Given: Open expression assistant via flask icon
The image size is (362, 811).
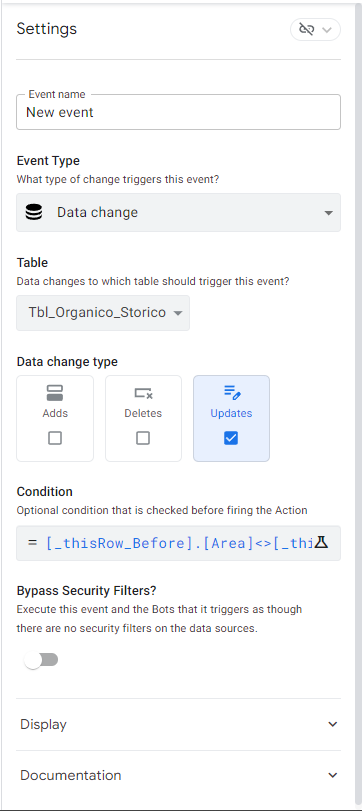Looking at the screenshot, I should (x=321, y=543).
